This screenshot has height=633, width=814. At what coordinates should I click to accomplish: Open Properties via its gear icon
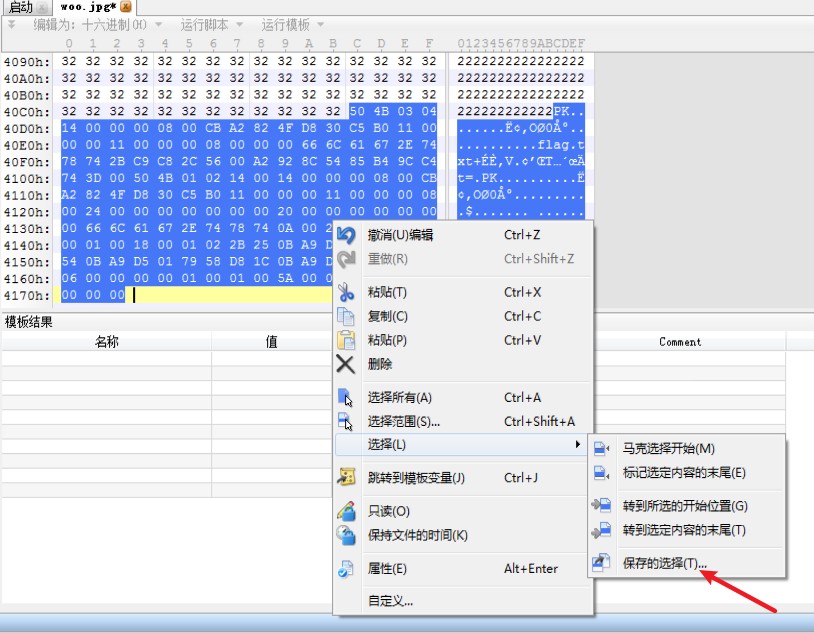pyautogui.click(x=345, y=568)
